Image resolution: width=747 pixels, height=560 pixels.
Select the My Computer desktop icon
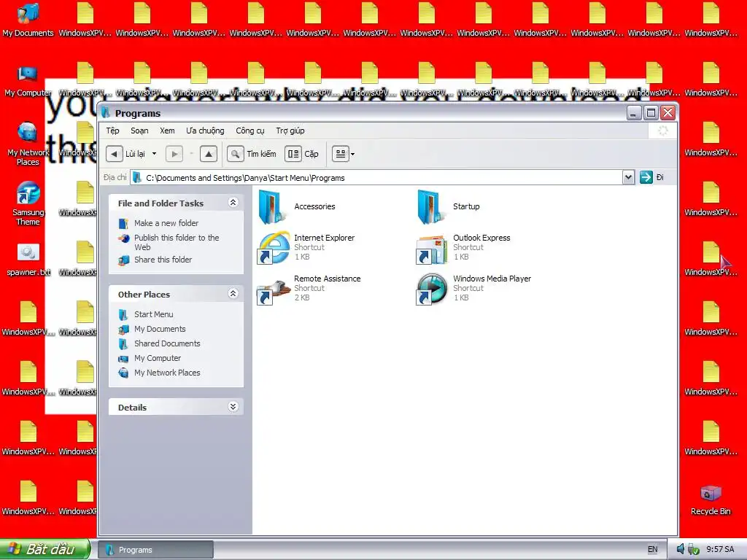(28, 79)
